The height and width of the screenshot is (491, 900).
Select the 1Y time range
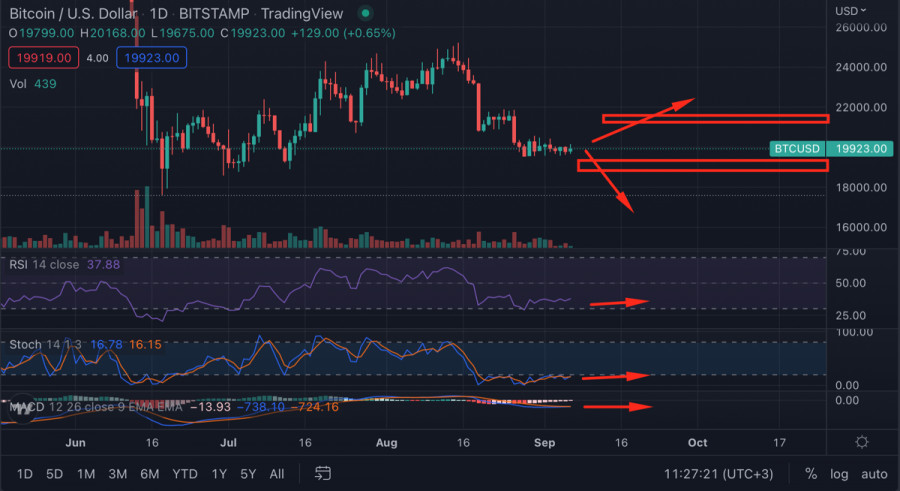[219, 474]
